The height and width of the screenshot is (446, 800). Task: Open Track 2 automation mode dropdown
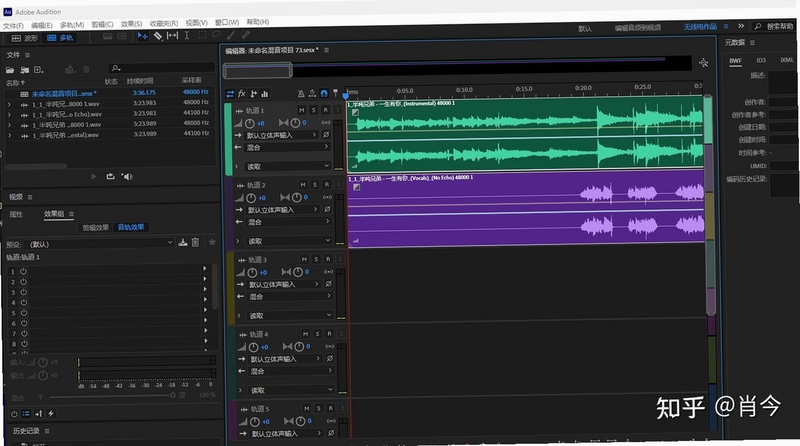coord(290,241)
